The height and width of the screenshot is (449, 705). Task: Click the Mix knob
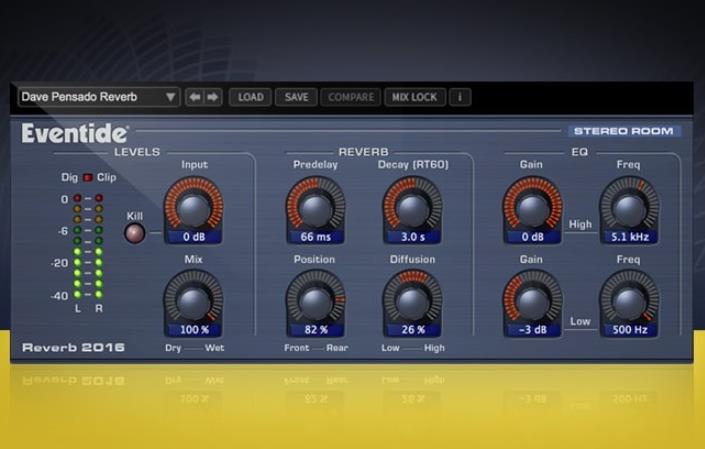[194, 302]
